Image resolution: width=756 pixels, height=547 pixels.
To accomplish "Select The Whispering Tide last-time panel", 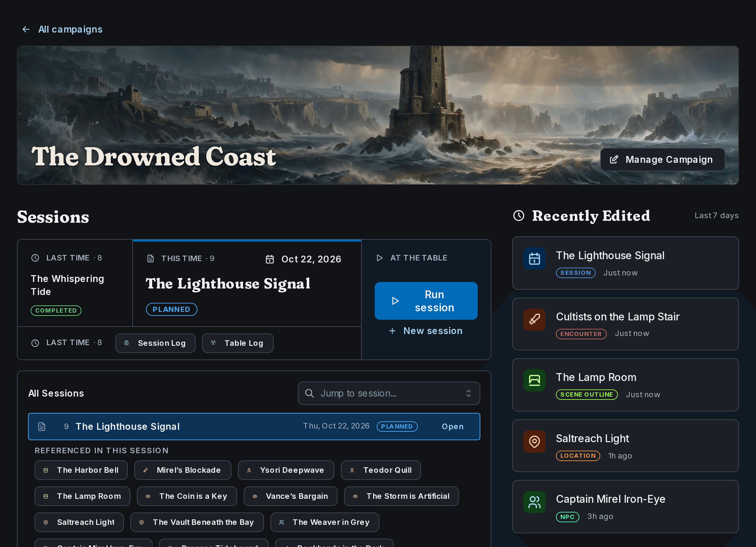I will pyautogui.click(x=75, y=283).
